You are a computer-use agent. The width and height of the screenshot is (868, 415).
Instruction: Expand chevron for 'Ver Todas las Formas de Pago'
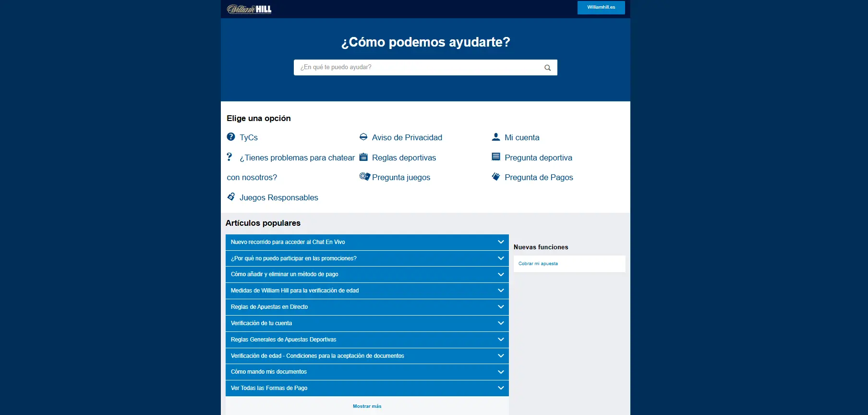(x=501, y=388)
